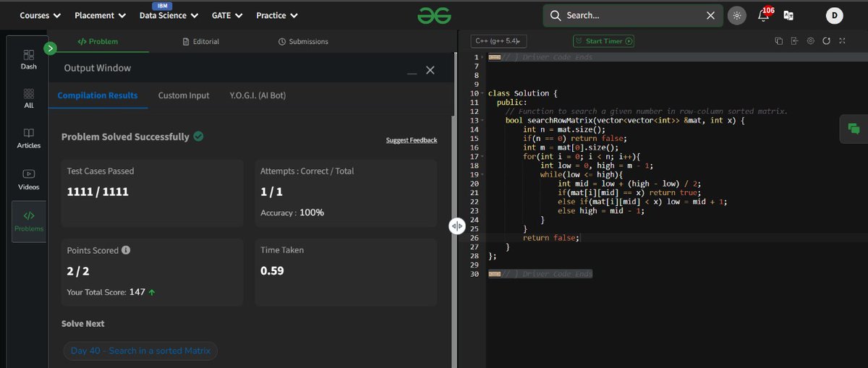Clear the search field with X

710,15
